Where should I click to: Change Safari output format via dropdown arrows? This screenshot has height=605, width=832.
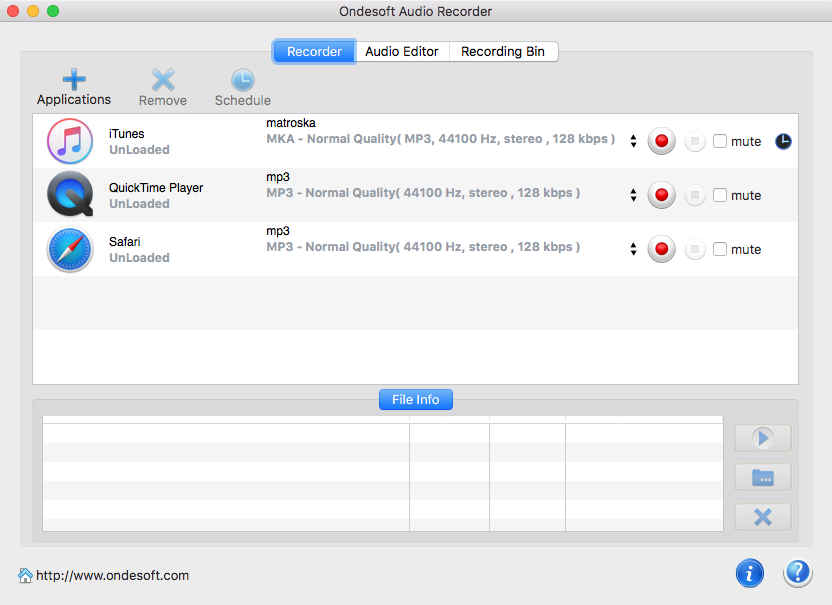(633, 250)
